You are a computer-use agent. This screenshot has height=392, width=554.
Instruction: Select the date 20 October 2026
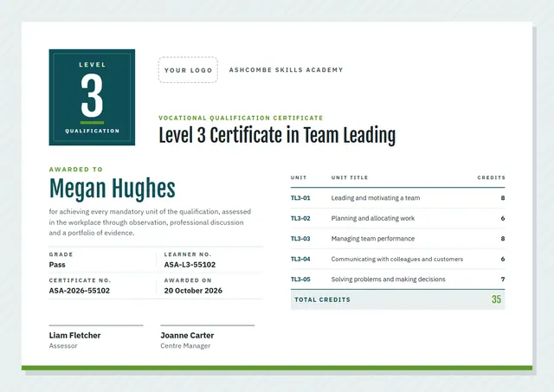193,291
